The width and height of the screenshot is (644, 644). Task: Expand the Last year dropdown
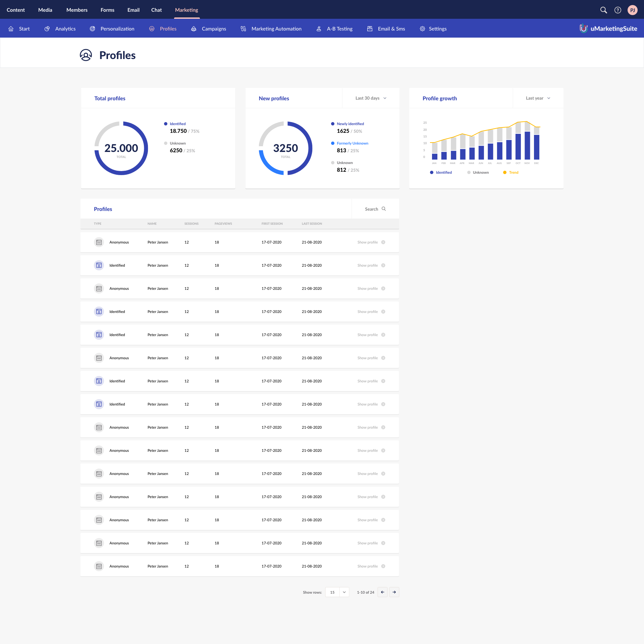pyautogui.click(x=538, y=98)
